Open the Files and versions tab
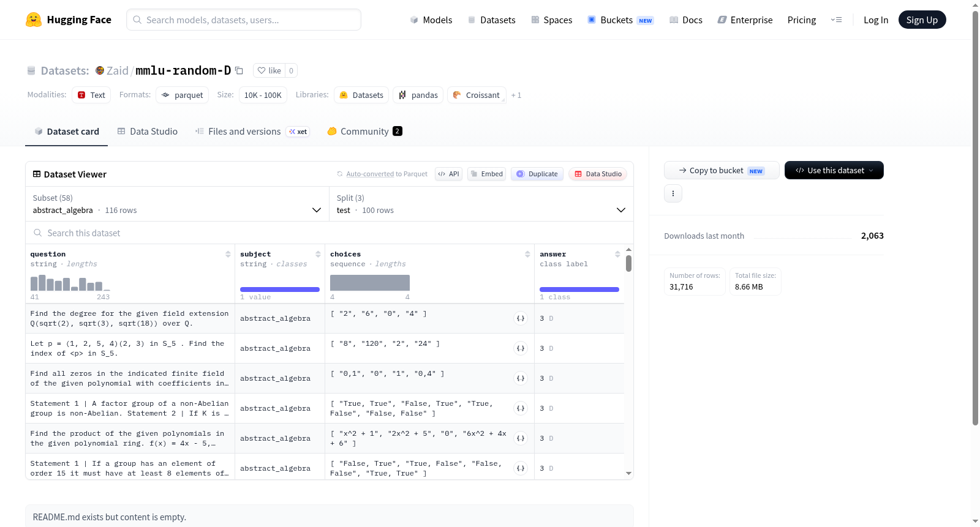This screenshot has height=527, width=980. coord(252,131)
